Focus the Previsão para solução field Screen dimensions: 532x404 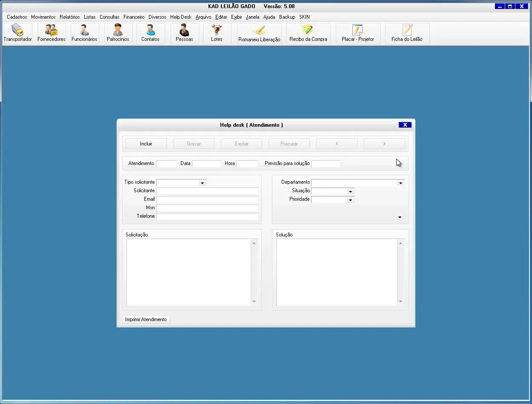pyautogui.click(x=326, y=164)
